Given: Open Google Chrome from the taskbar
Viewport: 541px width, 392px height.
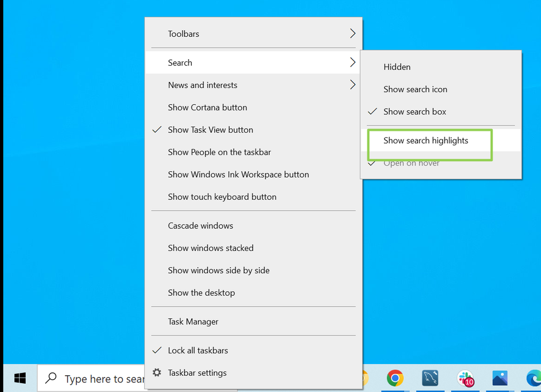Looking at the screenshot, I should [x=395, y=378].
